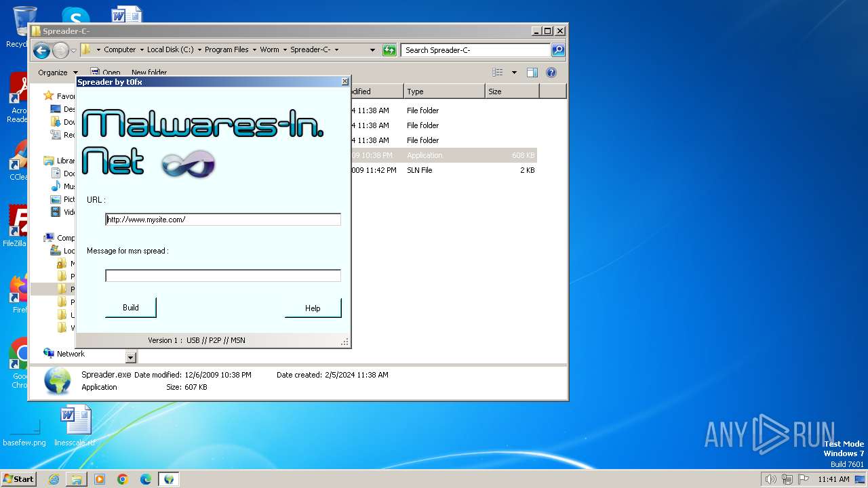
Task: Go back in Explorer window
Action: click(x=41, y=50)
